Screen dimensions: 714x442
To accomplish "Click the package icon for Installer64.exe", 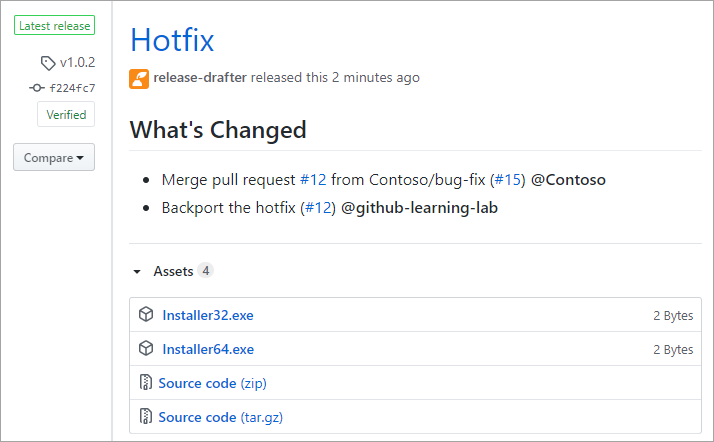I will 146,349.
